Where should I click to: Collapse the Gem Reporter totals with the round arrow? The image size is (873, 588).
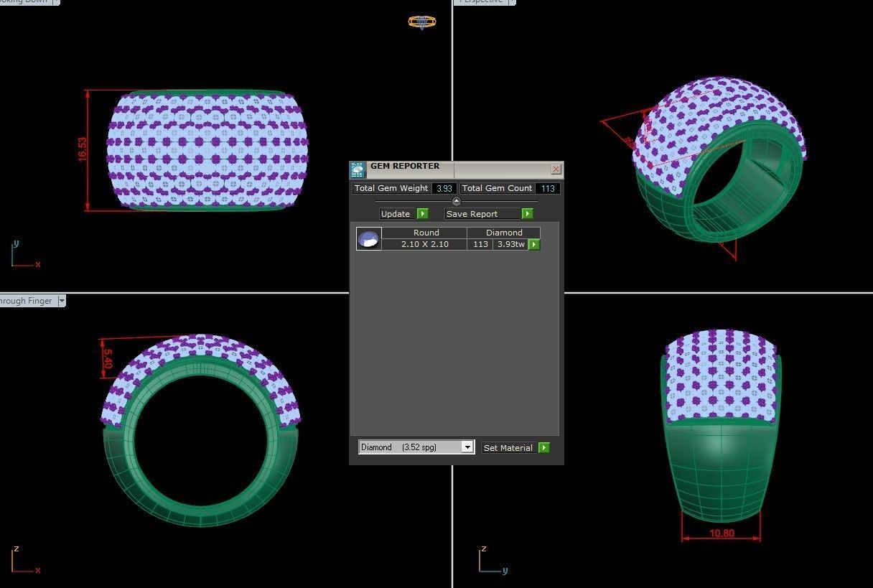[456, 201]
